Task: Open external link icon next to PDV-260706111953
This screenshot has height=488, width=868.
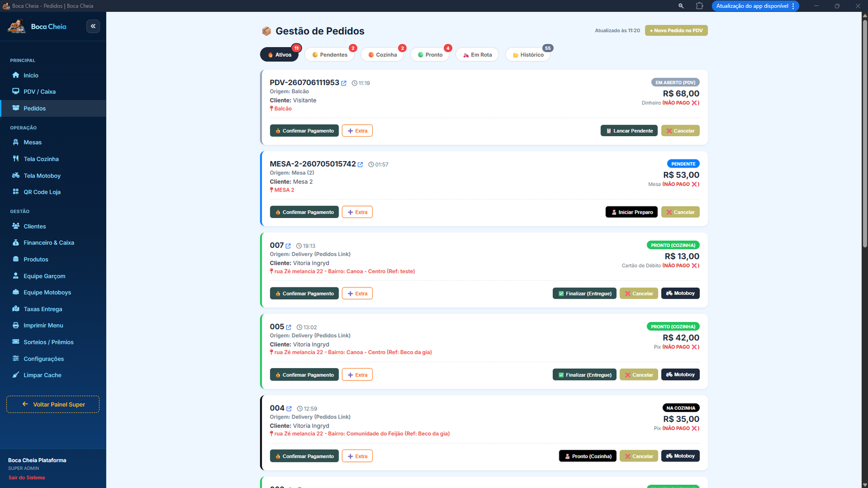Action: 344,83
